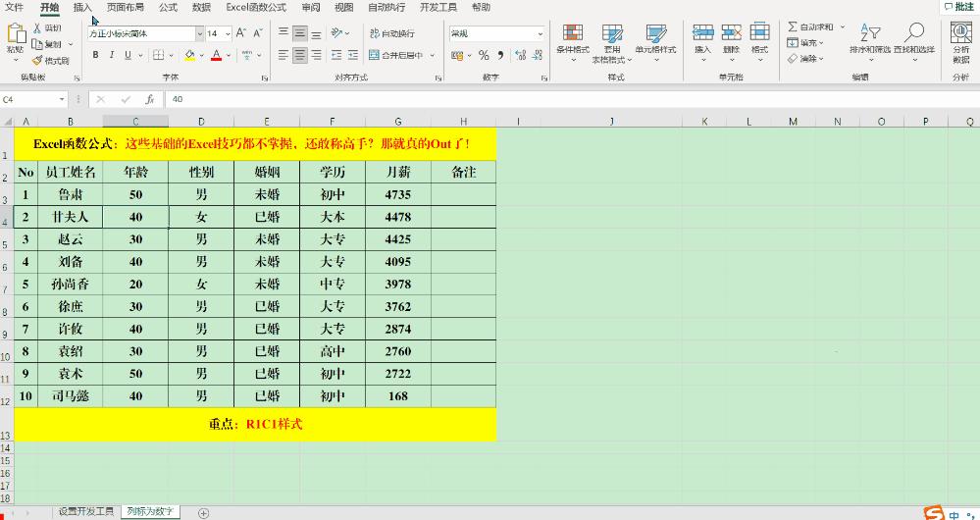The image size is (980, 520).
Task: Switch to the Page Layout (页面布局) tab
Action: [125, 8]
